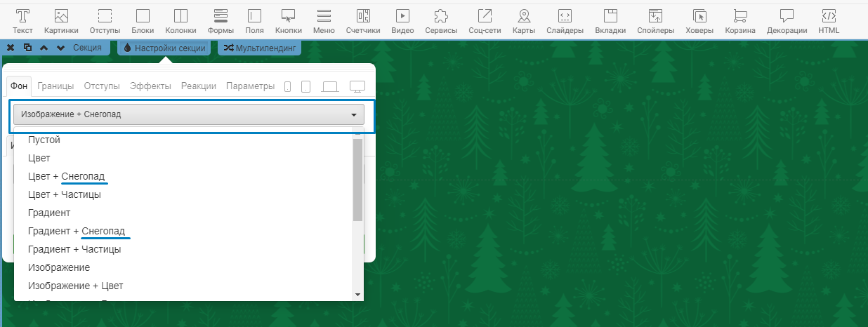The height and width of the screenshot is (327, 868).
Task: Open the Картинки element tool
Action: click(61, 21)
